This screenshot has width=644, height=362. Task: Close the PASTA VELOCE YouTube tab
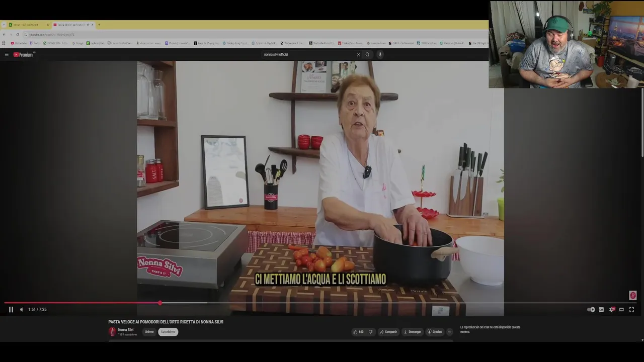(93, 25)
